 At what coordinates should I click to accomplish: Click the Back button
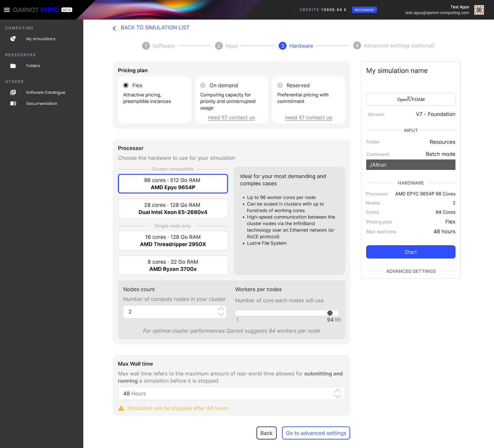coord(266,433)
